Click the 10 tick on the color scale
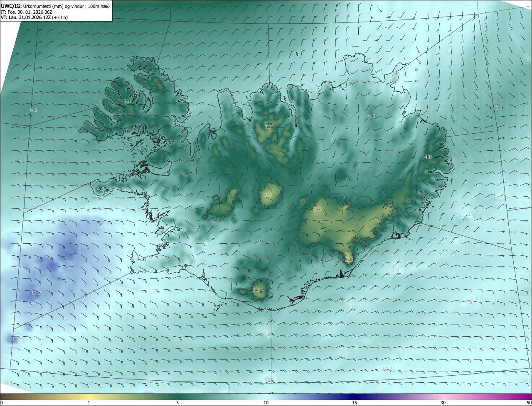This screenshot has height=406, width=532. 266,403
